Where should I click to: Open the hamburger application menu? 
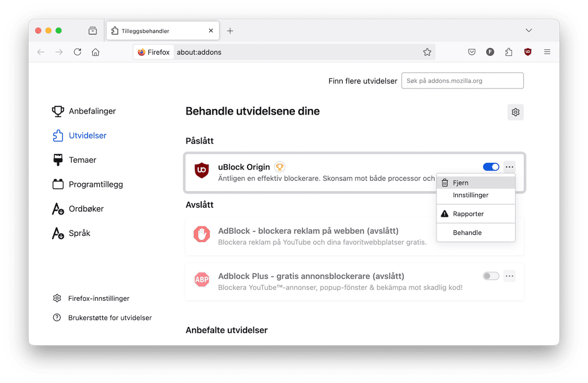point(547,52)
